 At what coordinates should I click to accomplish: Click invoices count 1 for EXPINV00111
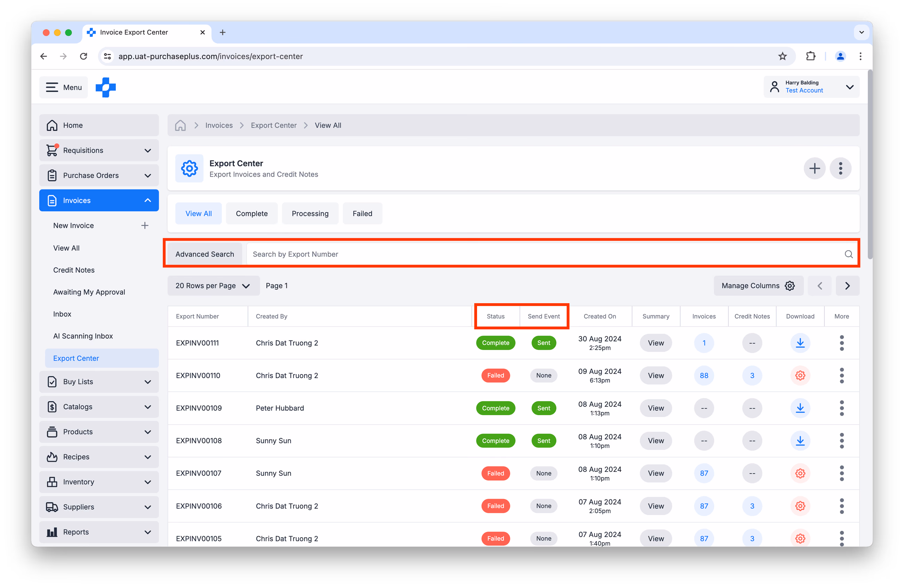click(x=704, y=343)
